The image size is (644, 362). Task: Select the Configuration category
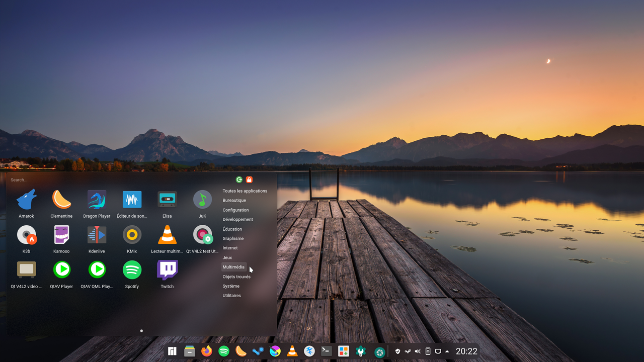pos(235,210)
